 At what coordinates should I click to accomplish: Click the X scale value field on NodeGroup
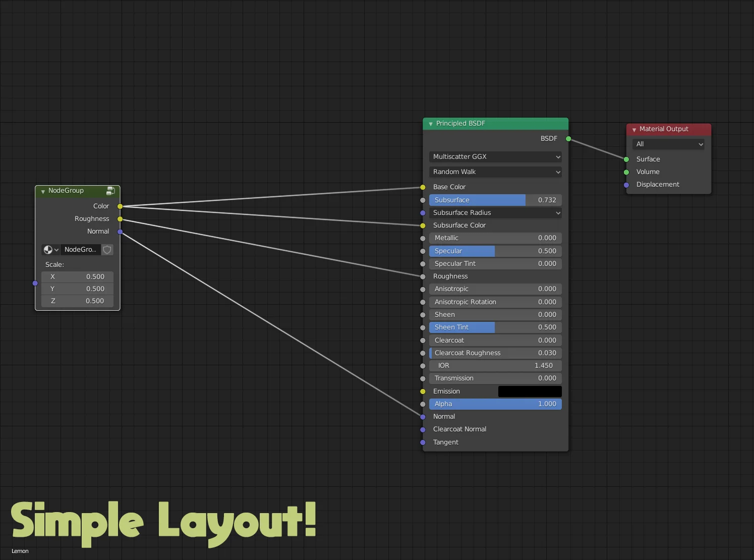[x=77, y=276]
